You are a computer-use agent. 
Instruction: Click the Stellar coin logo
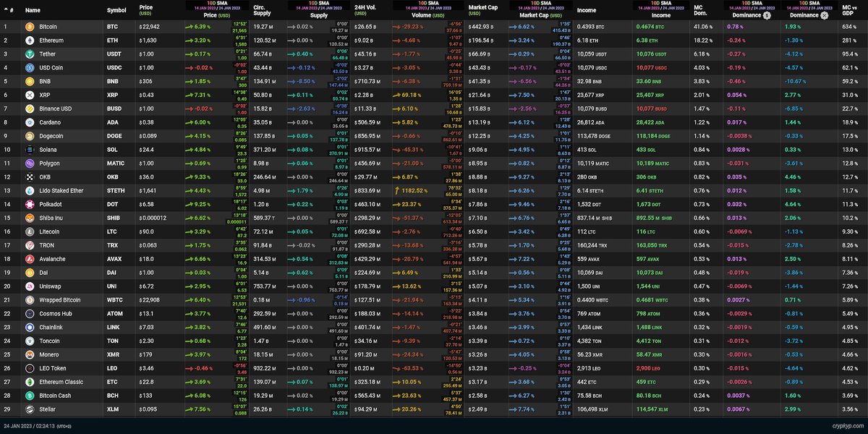(30, 409)
